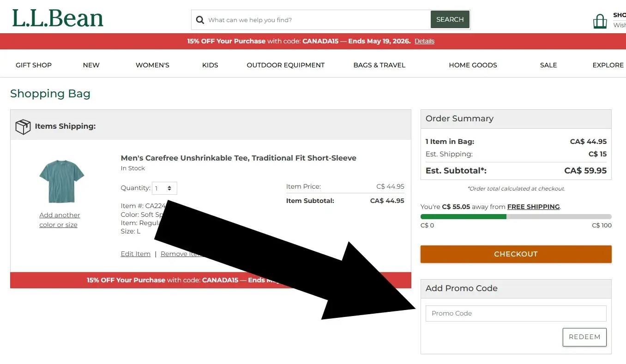This screenshot has height=364, width=626.
Task: Open the GIFT SHOP menu
Action: pyautogui.click(x=34, y=65)
